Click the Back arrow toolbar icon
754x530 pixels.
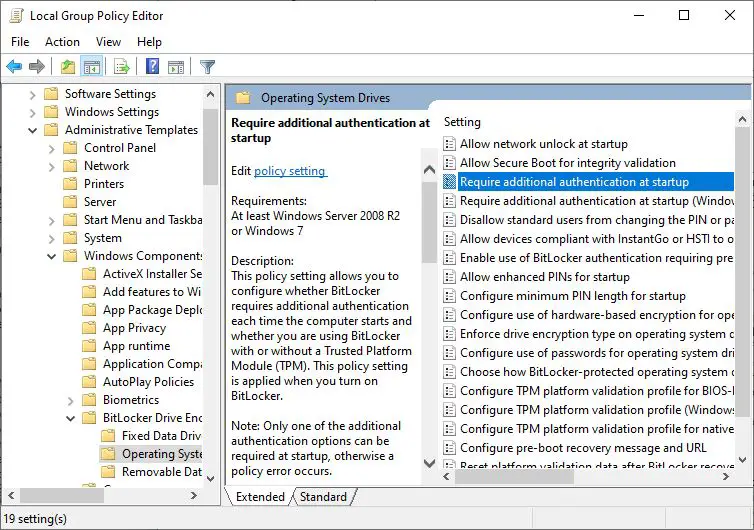pyautogui.click(x=14, y=66)
